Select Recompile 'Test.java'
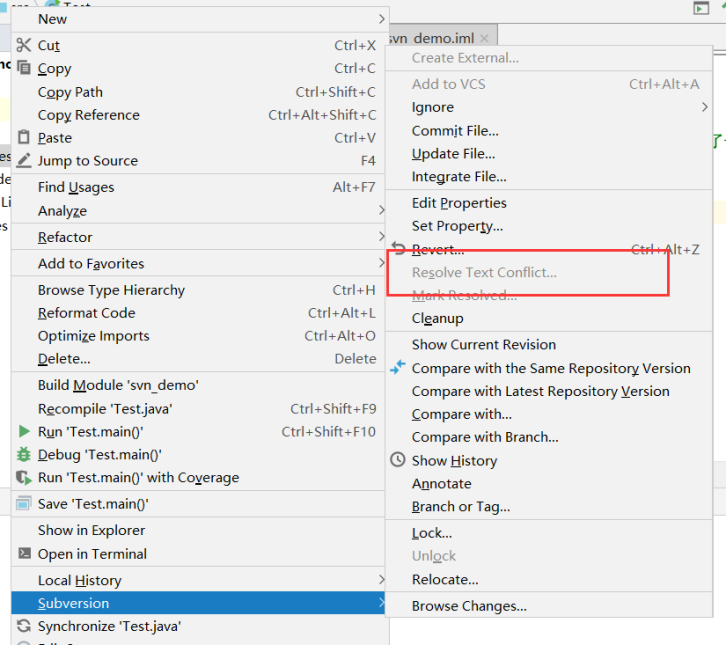Image resolution: width=726 pixels, height=645 pixels. click(198, 408)
